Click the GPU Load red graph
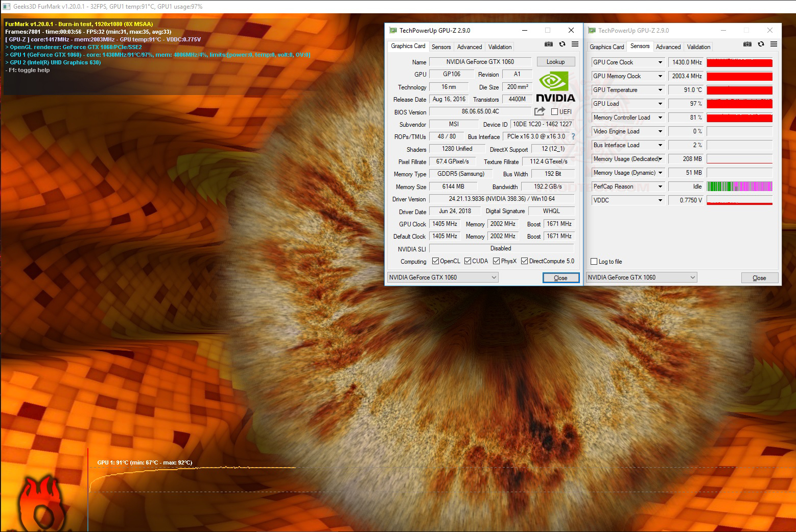 pos(739,104)
